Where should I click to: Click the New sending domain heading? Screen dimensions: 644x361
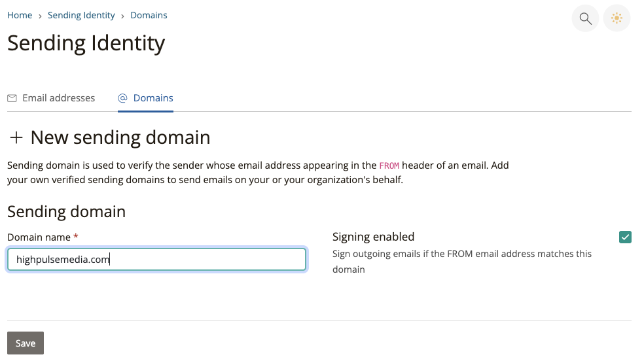[x=120, y=137]
